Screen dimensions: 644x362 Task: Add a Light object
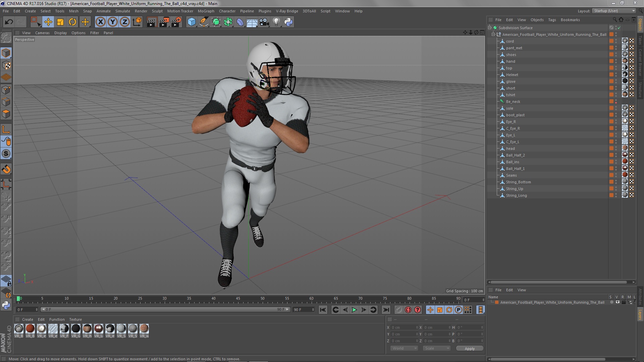(x=276, y=22)
